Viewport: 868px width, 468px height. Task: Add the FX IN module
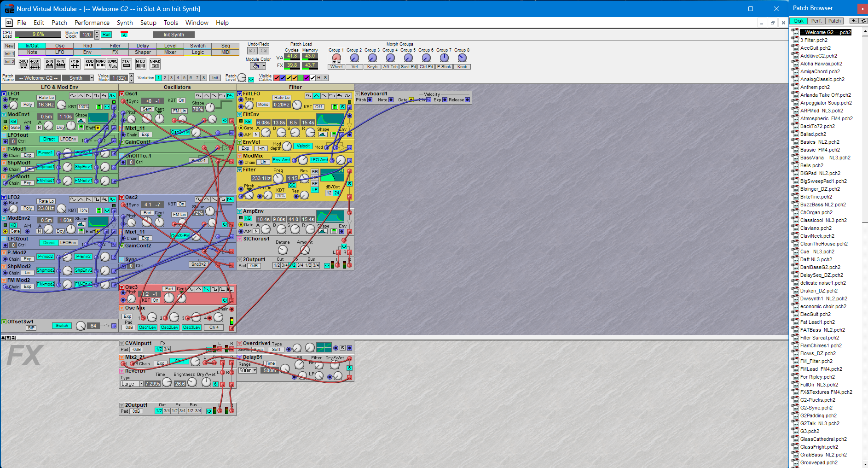tap(75, 64)
